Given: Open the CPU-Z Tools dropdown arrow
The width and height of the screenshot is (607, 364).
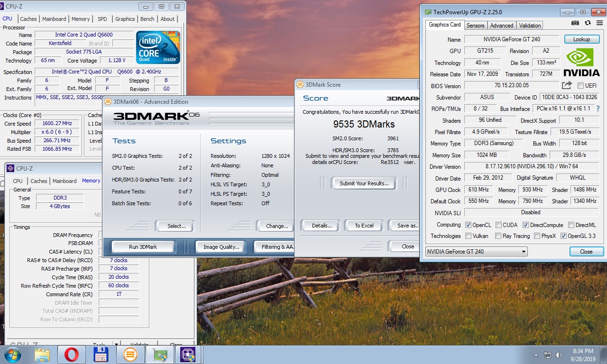Looking at the screenshot, I should [x=116, y=345].
